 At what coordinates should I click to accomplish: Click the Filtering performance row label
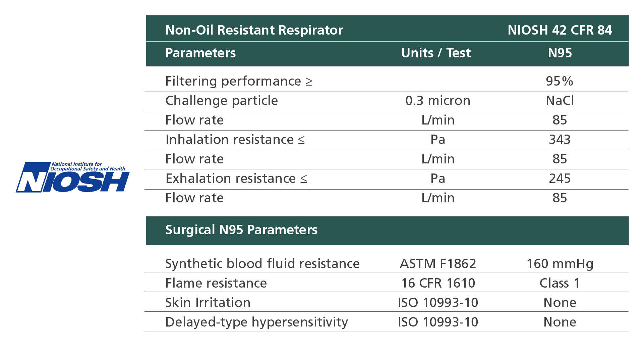tap(239, 81)
